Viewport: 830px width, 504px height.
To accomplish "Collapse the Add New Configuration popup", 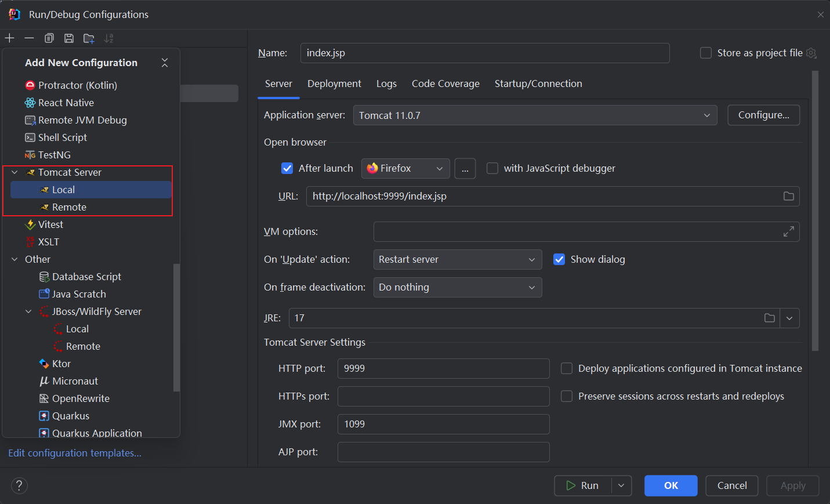I will 165,63.
